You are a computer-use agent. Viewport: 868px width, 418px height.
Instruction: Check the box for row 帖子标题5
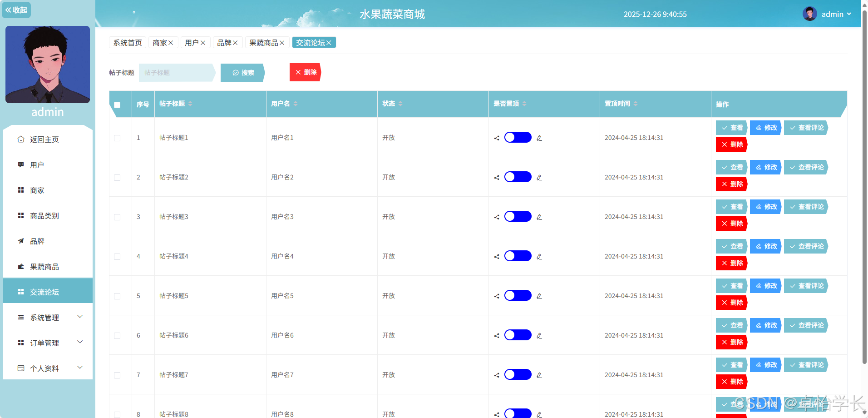click(x=117, y=296)
